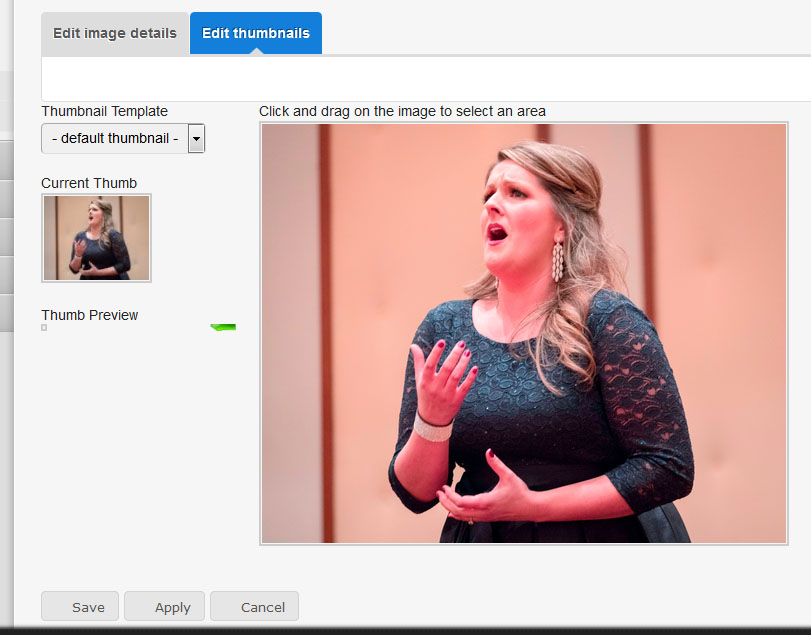Viewport: 811px width, 635px height.
Task: Select the Edit thumbnails tab
Action: coord(255,33)
